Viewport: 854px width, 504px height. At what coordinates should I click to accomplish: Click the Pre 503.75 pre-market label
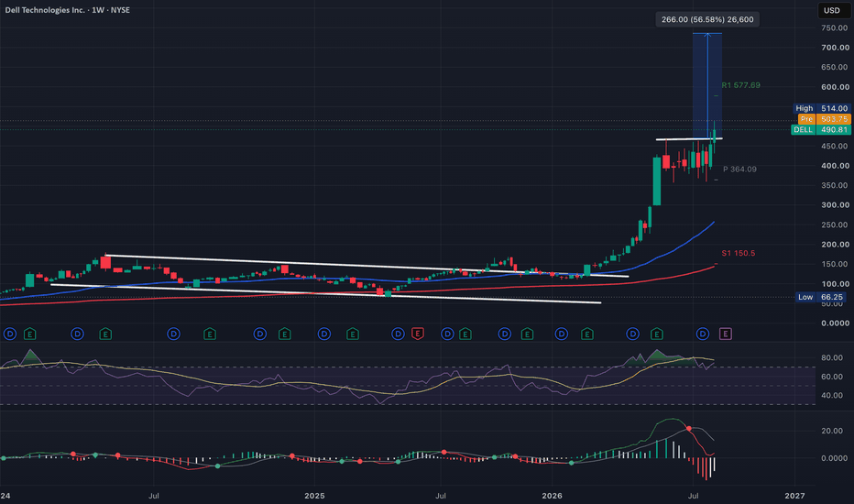(x=824, y=119)
